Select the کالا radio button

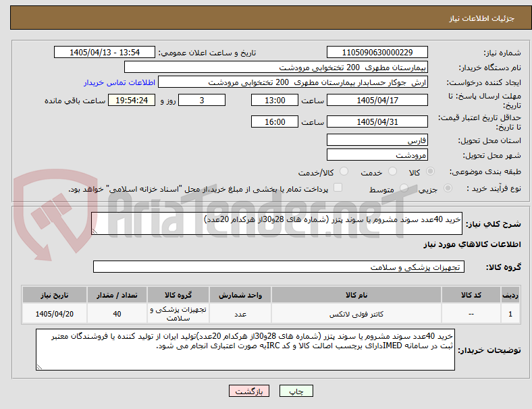pyautogui.click(x=430, y=171)
